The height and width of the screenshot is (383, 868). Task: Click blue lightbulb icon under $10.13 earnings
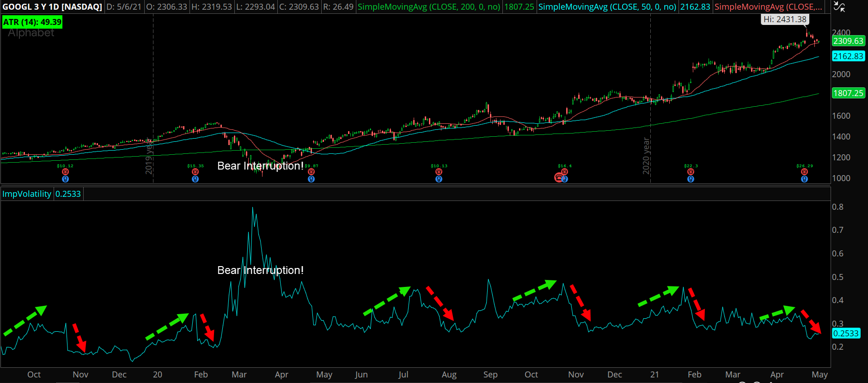pos(439,179)
